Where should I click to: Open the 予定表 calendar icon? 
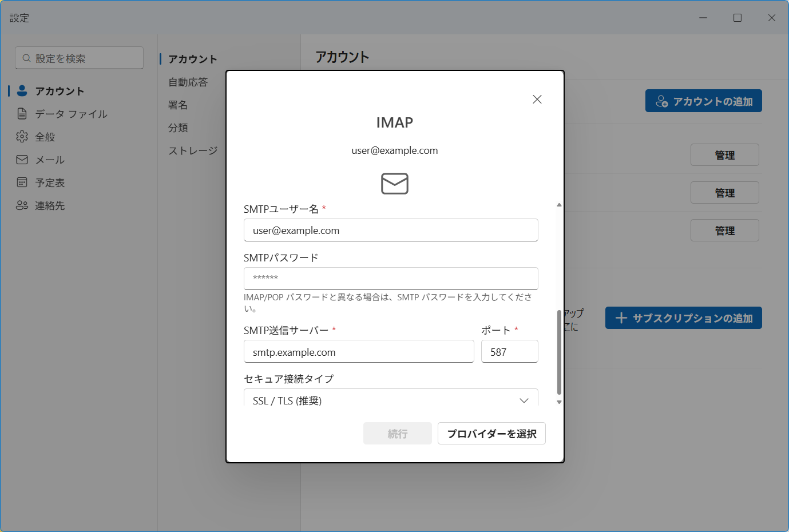coord(22,182)
